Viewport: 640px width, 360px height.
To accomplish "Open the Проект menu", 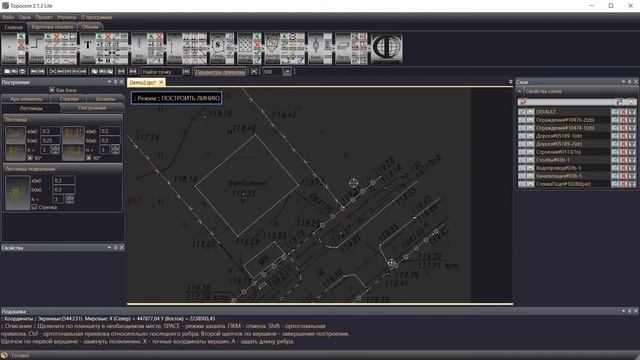I will point(44,17).
